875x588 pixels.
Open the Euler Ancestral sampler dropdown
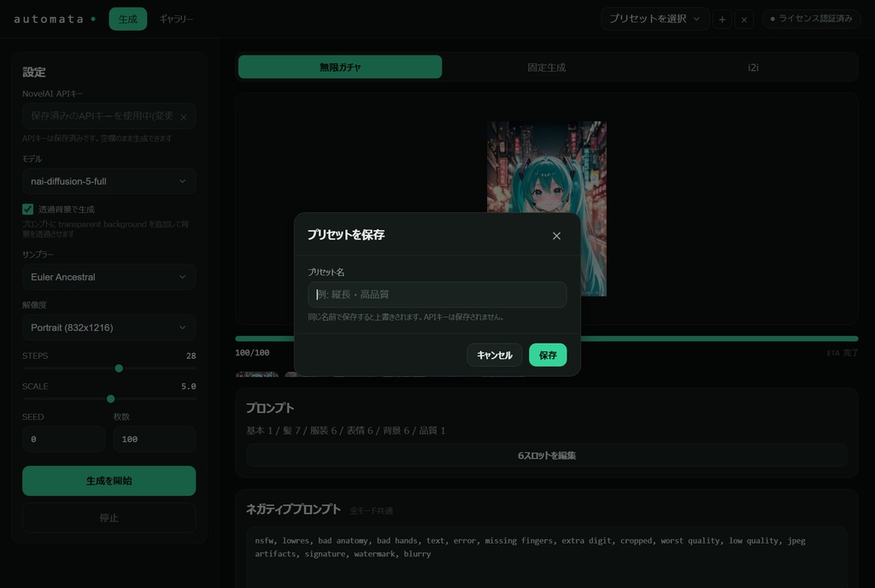click(109, 277)
